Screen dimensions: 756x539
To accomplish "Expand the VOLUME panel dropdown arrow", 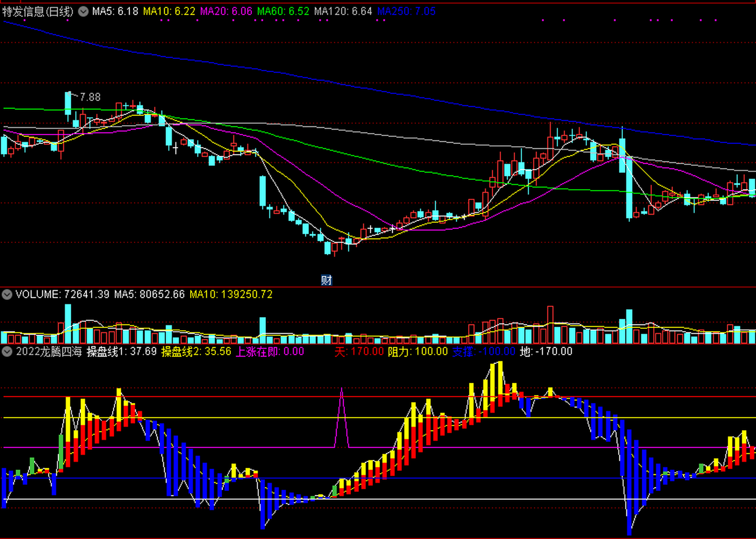I will pyautogui.click(x=7, y=294).
